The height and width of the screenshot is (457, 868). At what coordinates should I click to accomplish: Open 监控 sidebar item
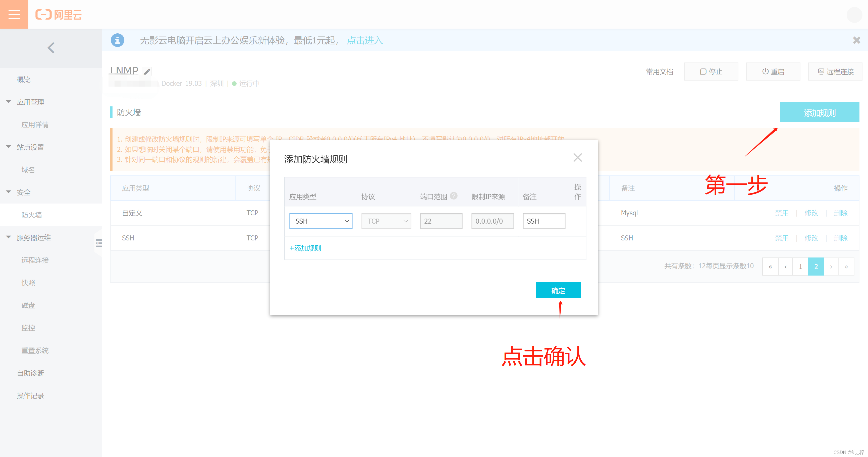tap(28, 328)
